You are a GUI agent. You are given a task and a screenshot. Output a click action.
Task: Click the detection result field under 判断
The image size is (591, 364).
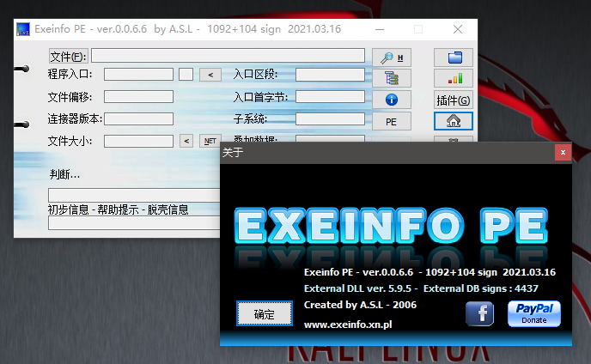tap(134, 195)
